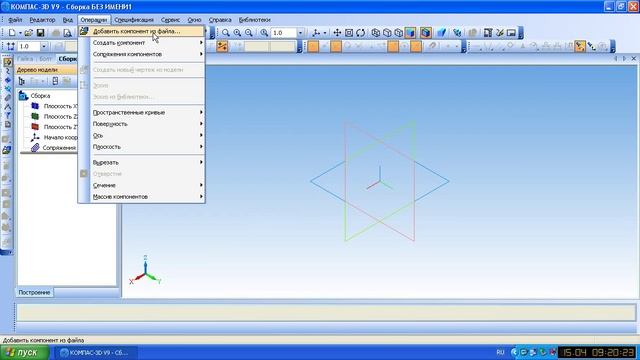Switch to the Болт document tab

pos(46,59)
